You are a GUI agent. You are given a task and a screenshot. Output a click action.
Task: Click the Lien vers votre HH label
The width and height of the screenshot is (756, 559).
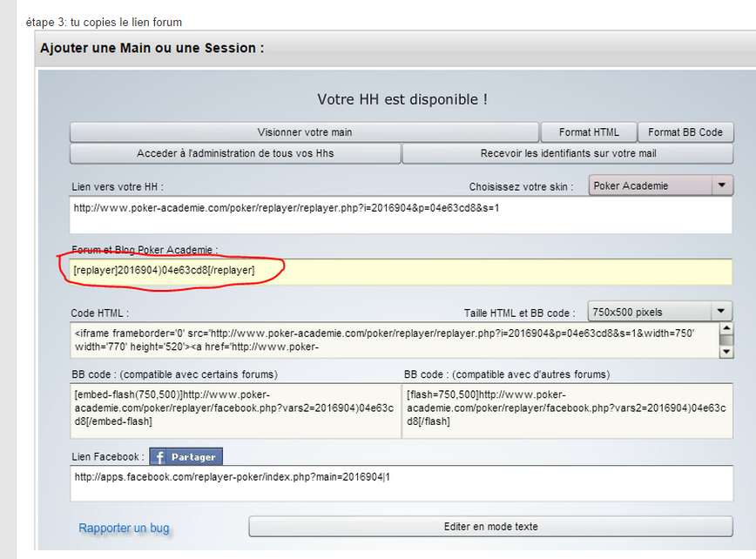pyautogui.click(x=118, y=187)
